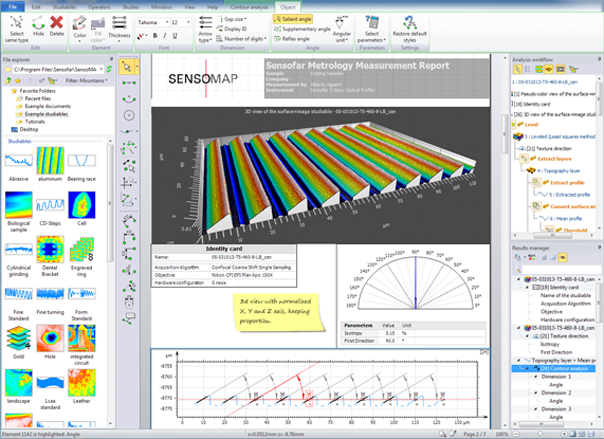Viewport: 604px width, 439px height.
Task: Toggle the Salient angle option
Action: pos(293,19)
